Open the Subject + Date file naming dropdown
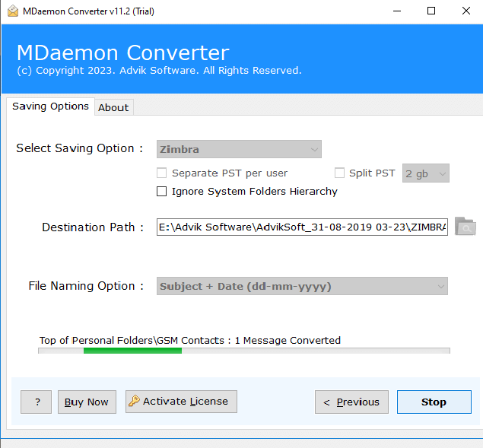 302,286
